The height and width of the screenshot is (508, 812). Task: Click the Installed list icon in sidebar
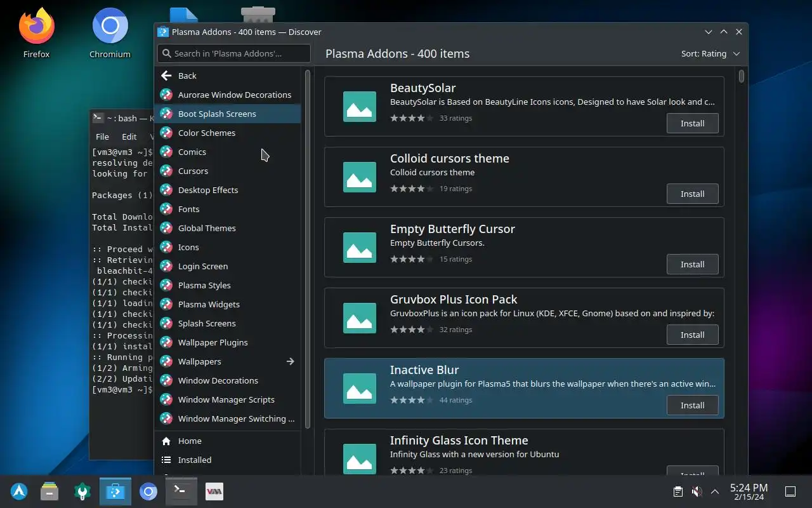(166, 460)
